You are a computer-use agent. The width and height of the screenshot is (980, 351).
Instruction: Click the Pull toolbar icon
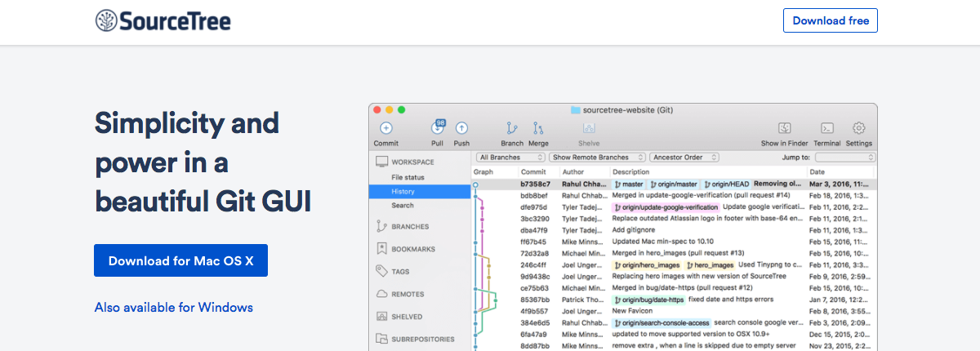(438, 127)
